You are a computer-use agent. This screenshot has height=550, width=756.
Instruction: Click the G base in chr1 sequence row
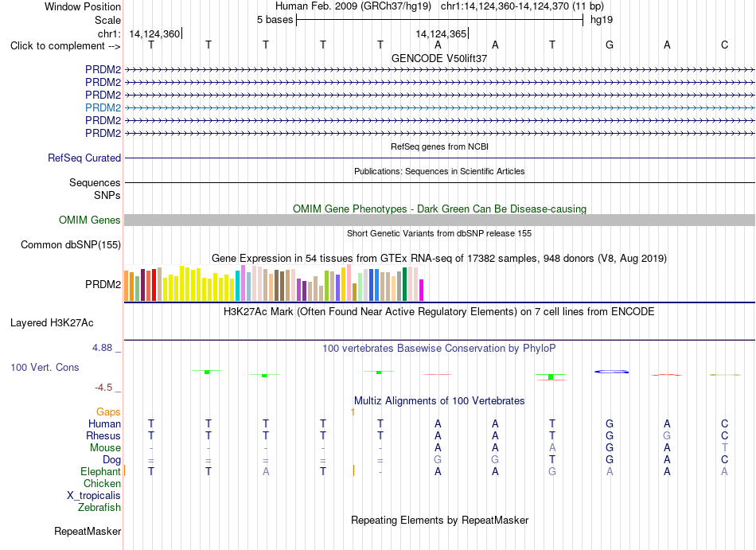[x=610, y=45]
